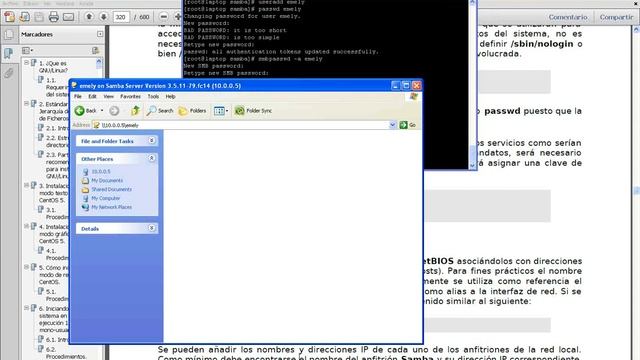This screenshot has height=360, width=640.
Task: Click page number field showing 320
Action: pyautogui.click(x=121, y=17)
